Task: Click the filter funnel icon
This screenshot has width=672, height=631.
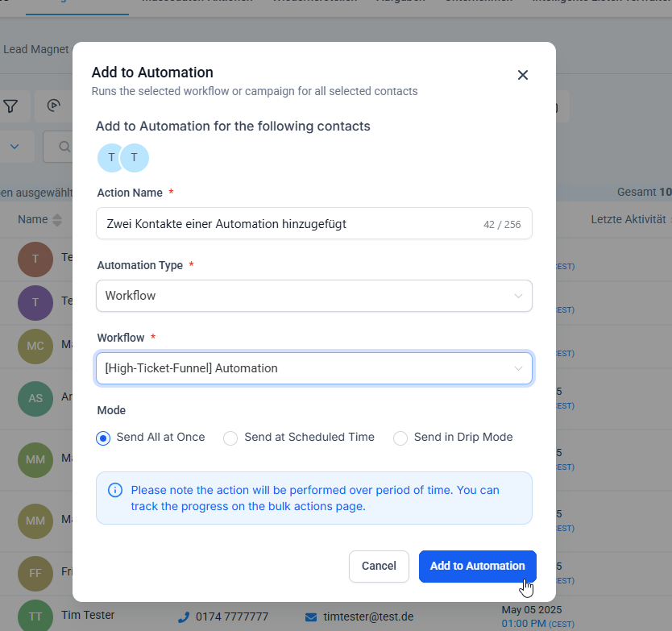Action: [10, 106]
